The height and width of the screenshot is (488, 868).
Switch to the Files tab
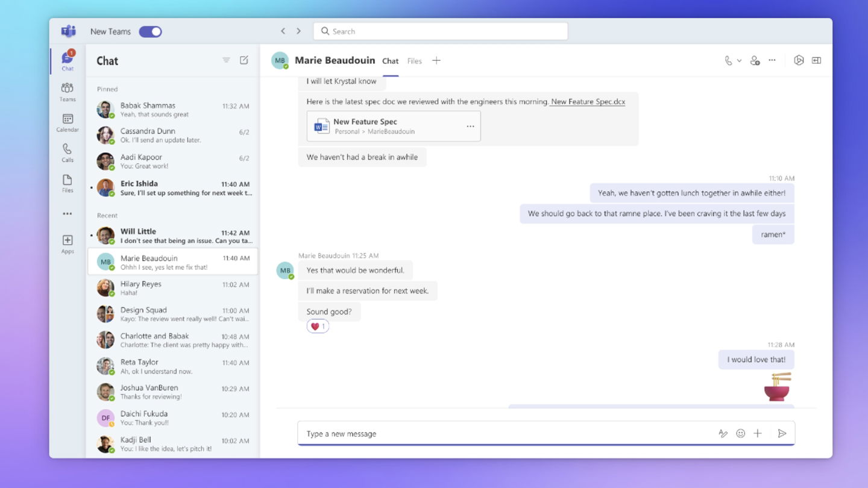pos(414,61)
